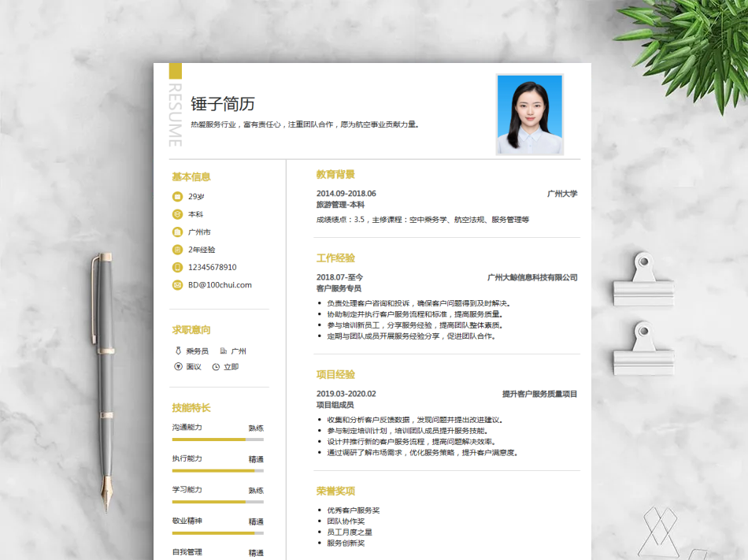Click the 求职意向 section heading

(x=191, y=330)
